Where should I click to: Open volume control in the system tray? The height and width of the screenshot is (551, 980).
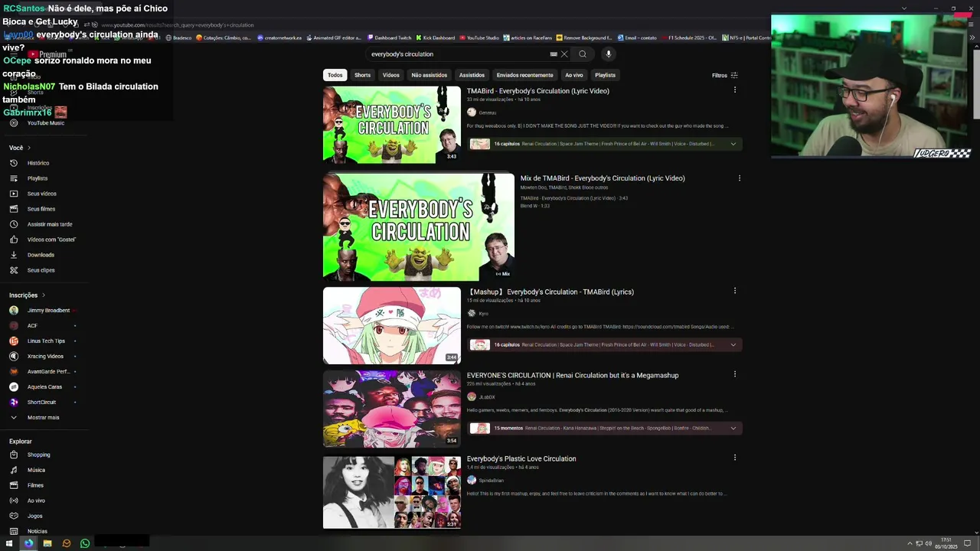pos(928,543)
